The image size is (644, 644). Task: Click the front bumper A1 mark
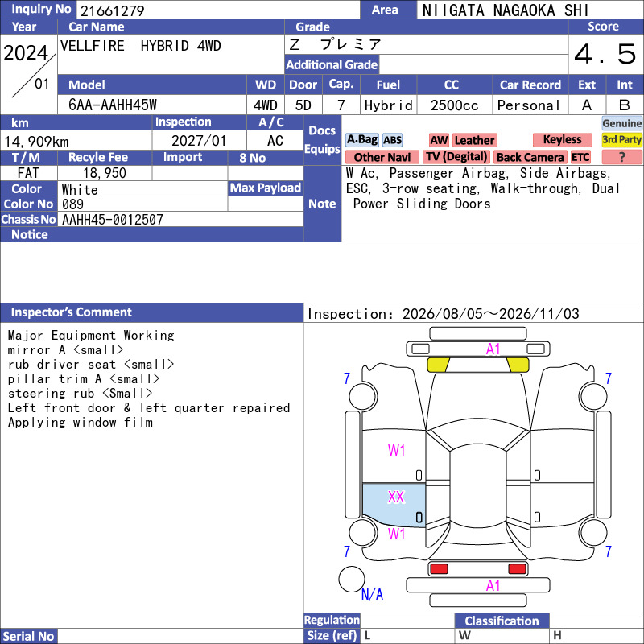493,349
